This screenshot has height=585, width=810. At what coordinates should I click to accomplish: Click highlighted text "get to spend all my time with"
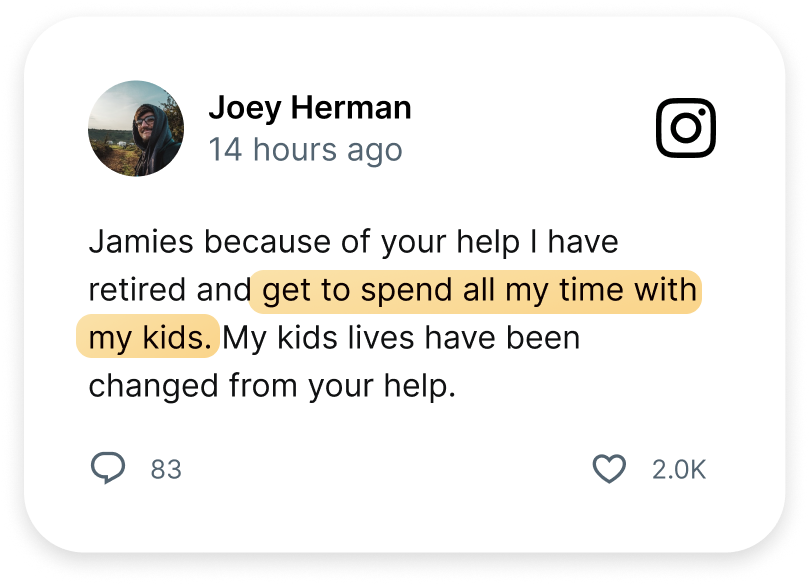coord(479,291)
